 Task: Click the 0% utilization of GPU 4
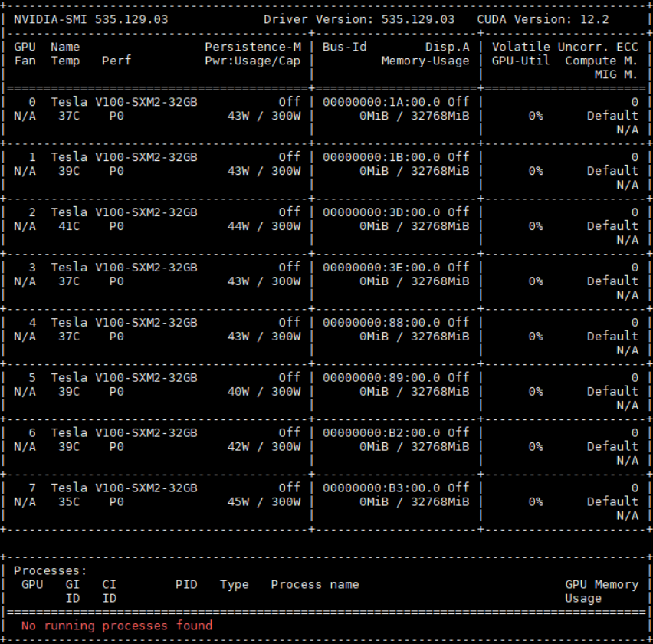[x=536, y=337]
